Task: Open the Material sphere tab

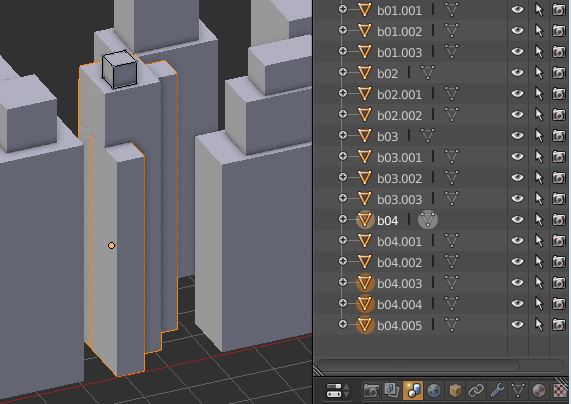Action: [x=539, y=391]
